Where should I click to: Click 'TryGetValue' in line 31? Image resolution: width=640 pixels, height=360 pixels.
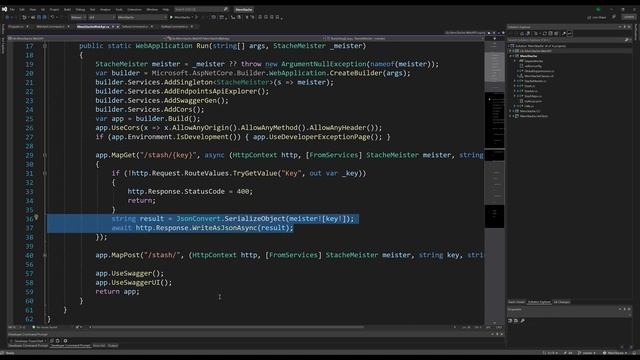click(x=255, y=173)
